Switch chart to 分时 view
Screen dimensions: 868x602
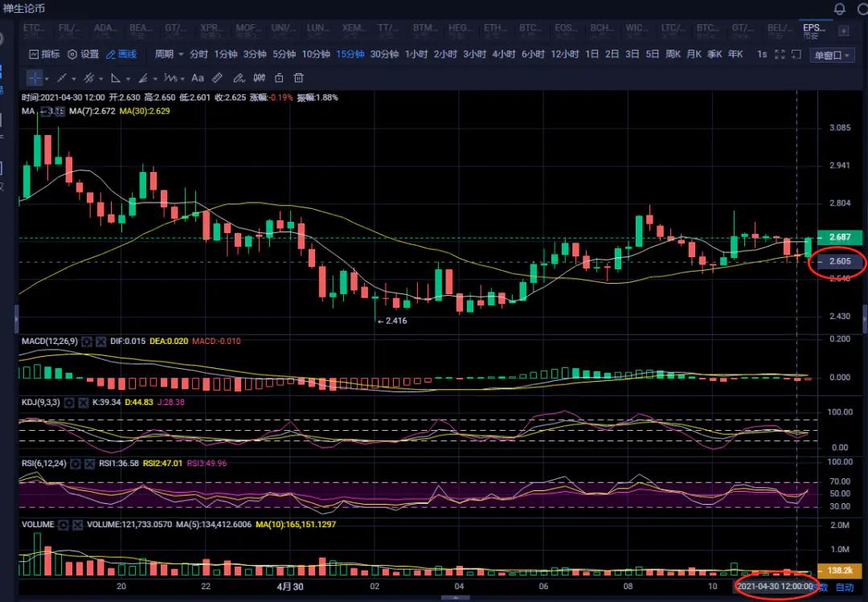pos(199,55)
